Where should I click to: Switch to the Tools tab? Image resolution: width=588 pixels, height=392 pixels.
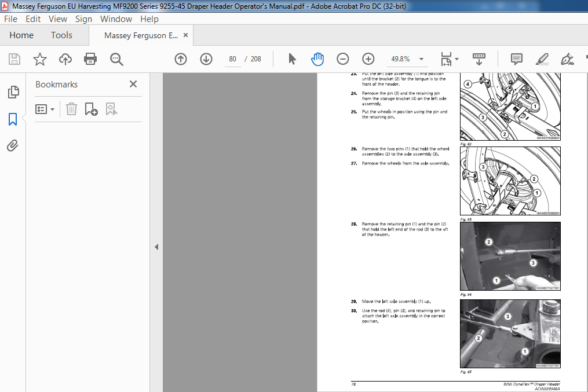[x=61, y=35]
